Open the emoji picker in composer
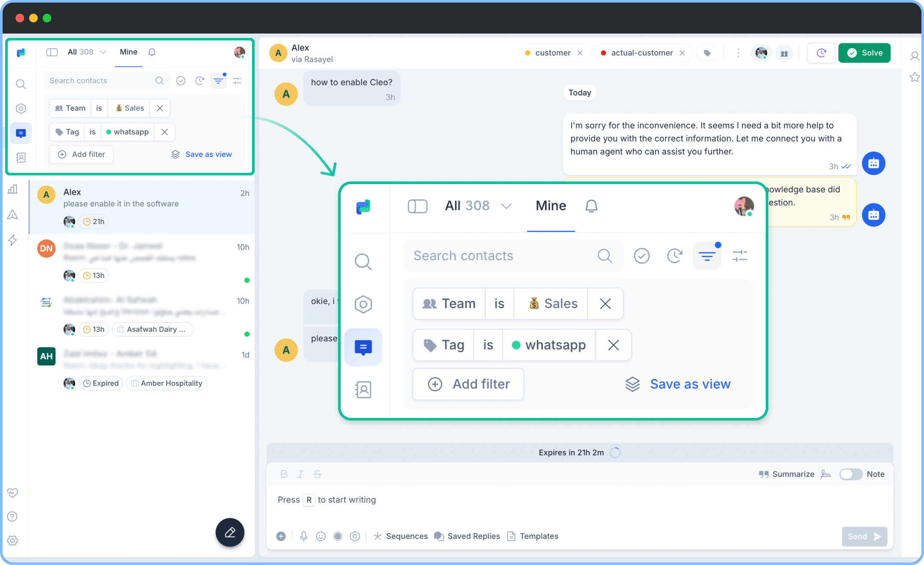The height and width of the screenshot is (565, 924). 320,536
